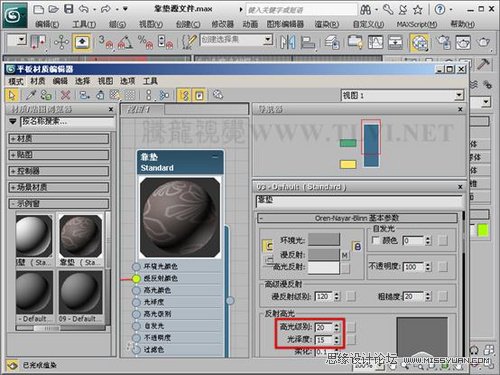Save the scene with the floppy icon
The height and width of the screenshot is (375, 500).
[69, 9]
